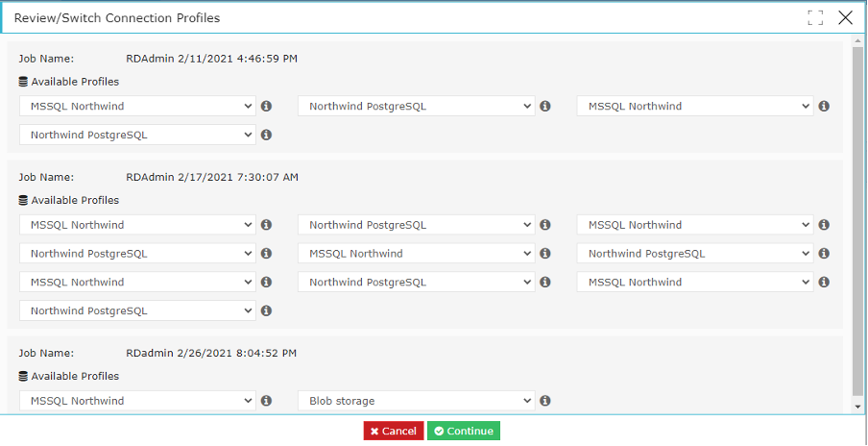Image resolution: width=868 pixels, height=446 pixels.
Task: Click info icon beside second-row Northwind PostgreSQL in 2/11/2021 job
Action: [266, 135]
